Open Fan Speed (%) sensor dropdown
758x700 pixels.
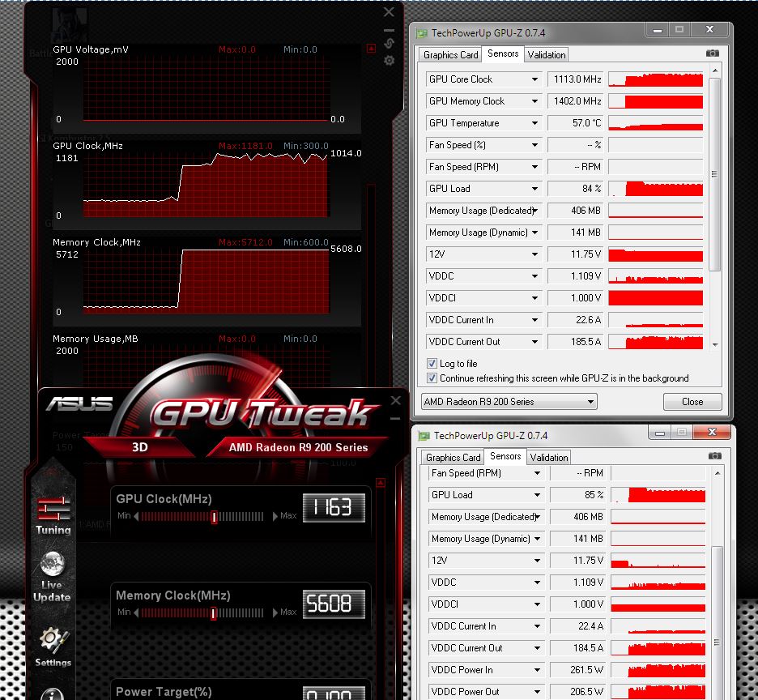click(534, 145)
